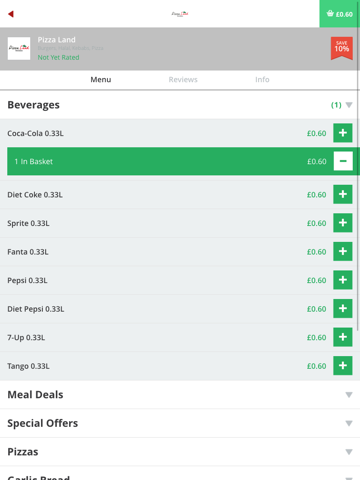Add Pepsi 0.33L to basket
This screenshot has width=360, height=480.
[x=343, y=280]
